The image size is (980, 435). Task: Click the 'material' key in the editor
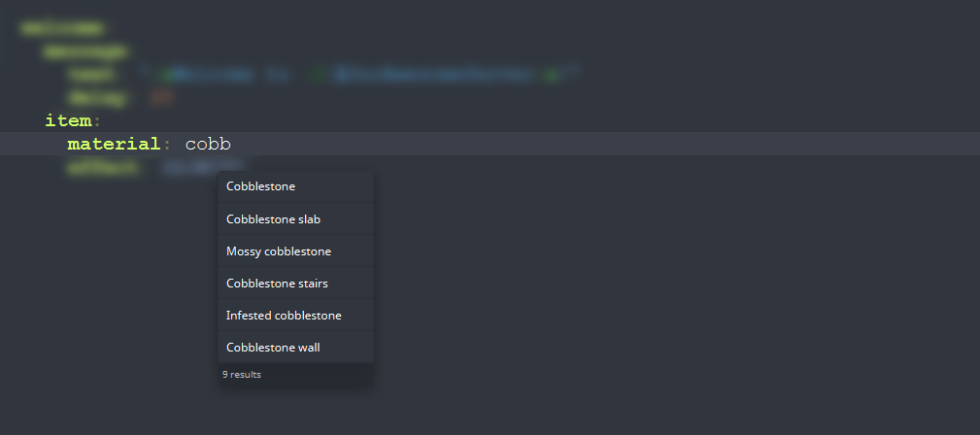[115, 144]
